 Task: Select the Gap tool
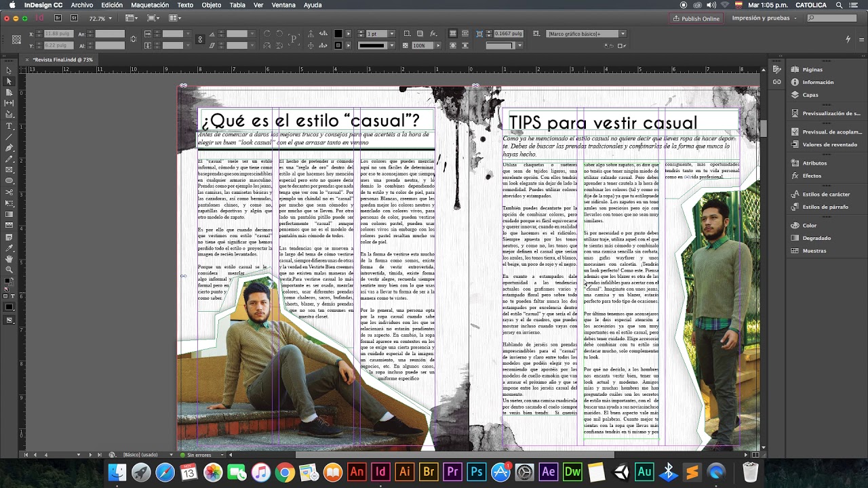tap(9, 103)
